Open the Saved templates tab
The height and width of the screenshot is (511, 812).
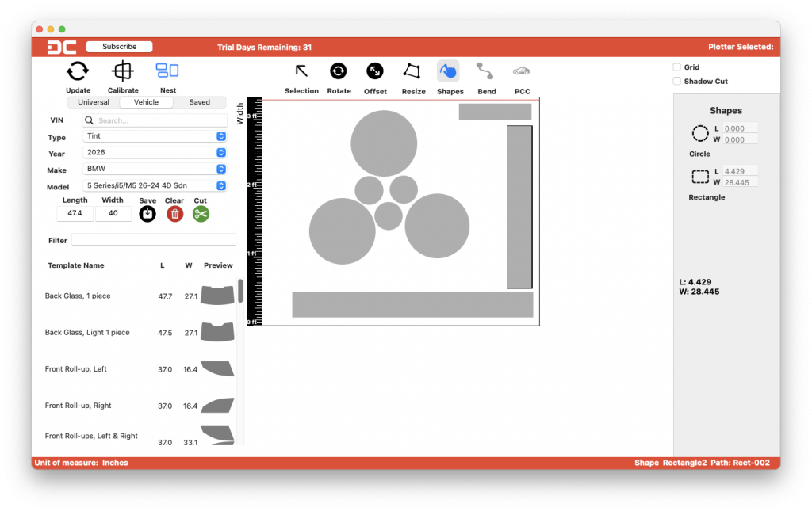(x=200, y=101)
